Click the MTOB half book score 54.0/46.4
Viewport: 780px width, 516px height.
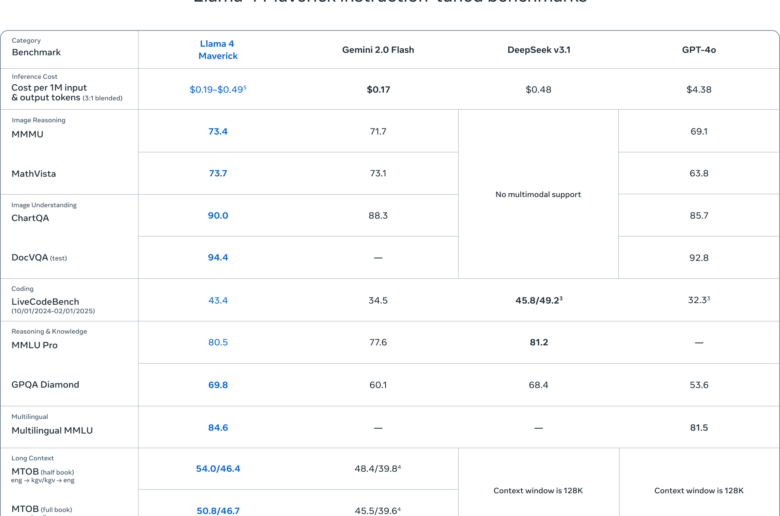(218, 469)
